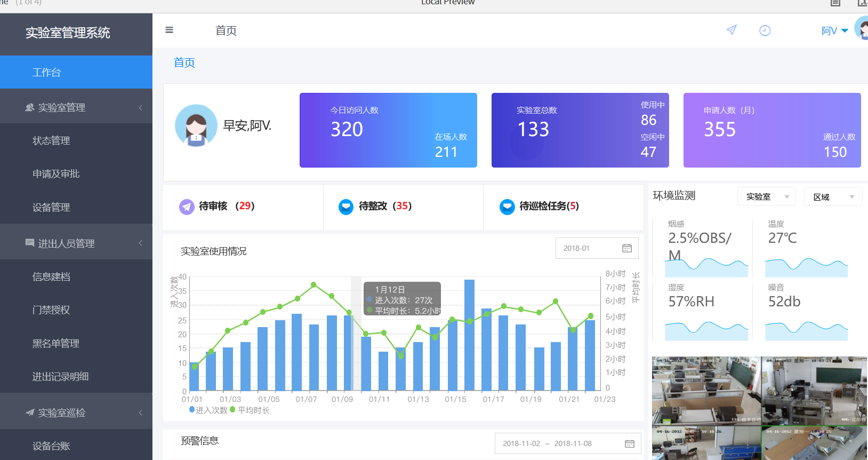This screenshot has width=868, height=460.
Task: Click the 2018-01 month input field
Action: point(597,248)
